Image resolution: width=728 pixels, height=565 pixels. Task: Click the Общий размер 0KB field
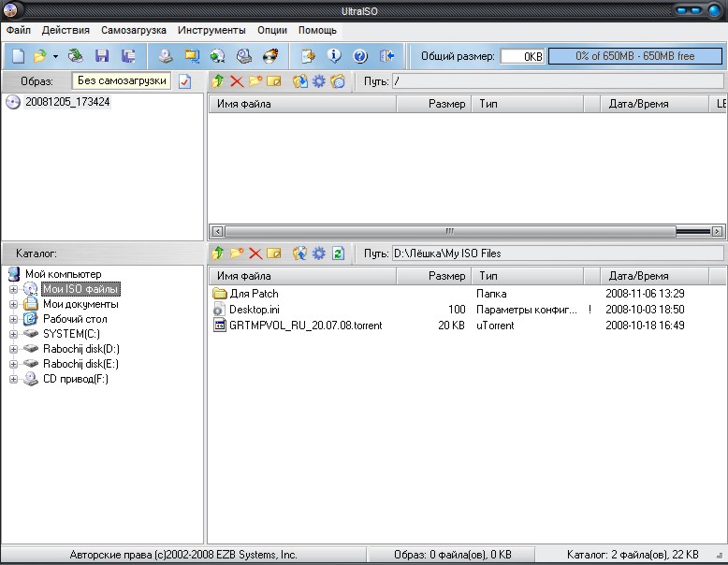coord(522,56)
